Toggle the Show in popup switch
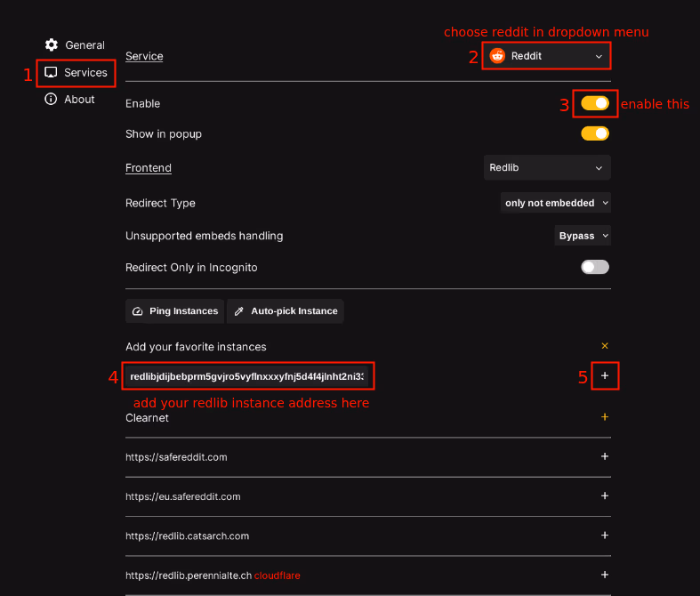The height and width of the screenshot is (596, 700). (x=595, y=133)
